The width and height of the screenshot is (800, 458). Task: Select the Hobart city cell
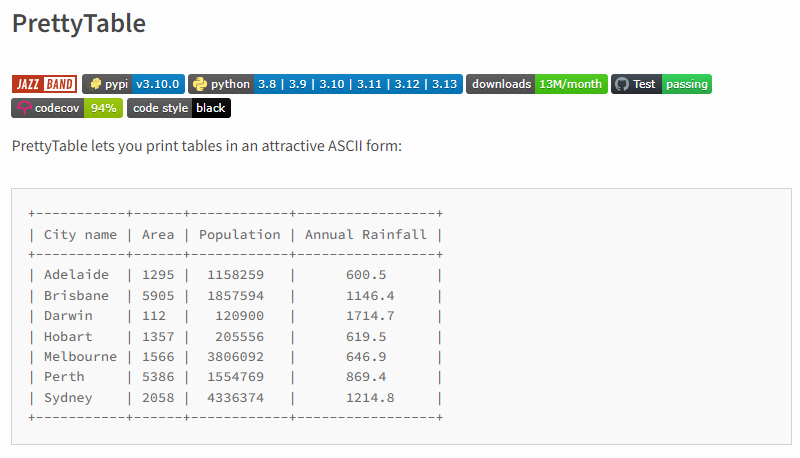coord(68,337)
